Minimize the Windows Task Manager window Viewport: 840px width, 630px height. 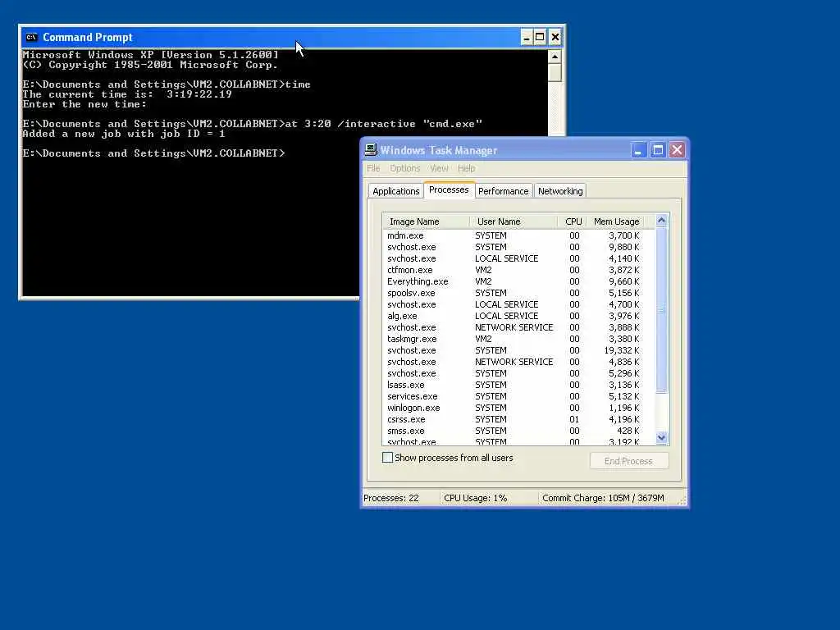click(x=638, y=150)
